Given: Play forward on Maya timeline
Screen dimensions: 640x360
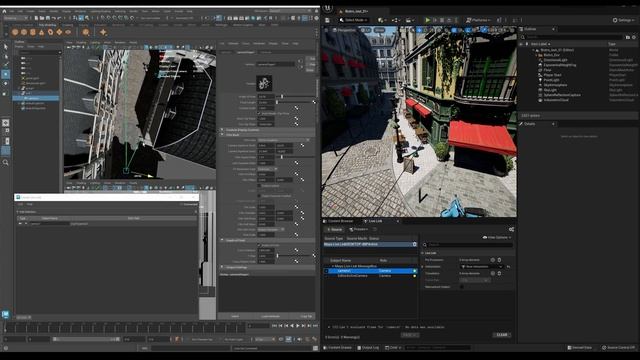Looking at the screenshot, I should coord(297,326).
